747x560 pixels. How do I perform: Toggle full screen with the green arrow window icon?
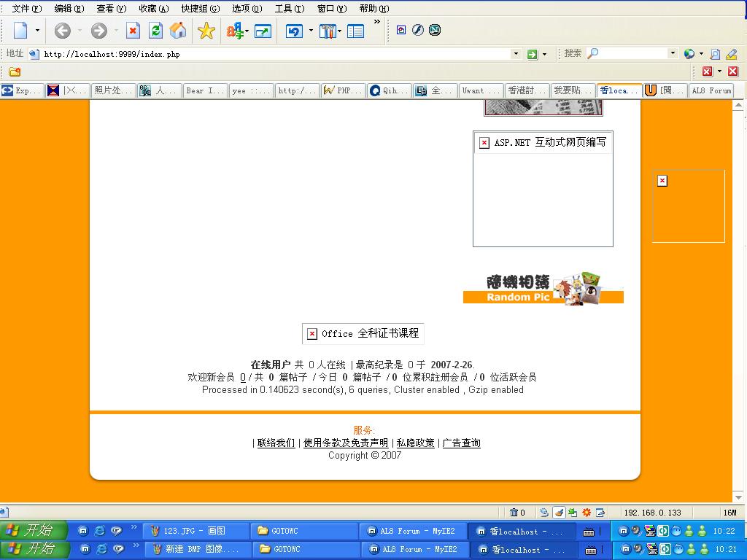[263, 31]
